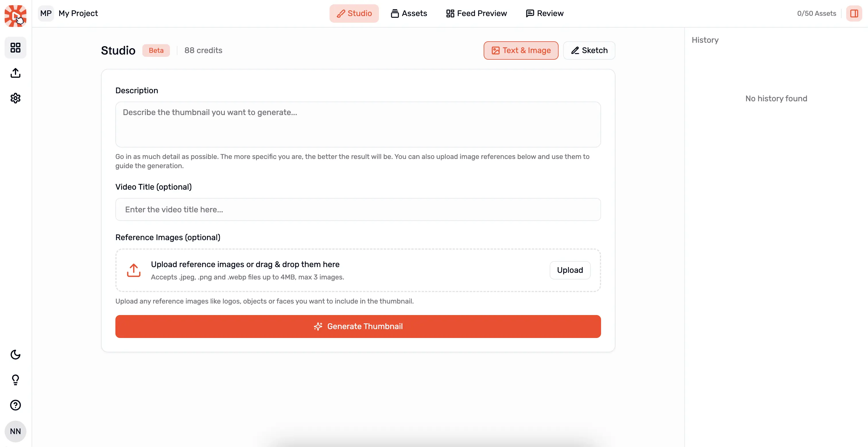
Task: Select the Text & Image mode
Action: (x=521, y=50)
